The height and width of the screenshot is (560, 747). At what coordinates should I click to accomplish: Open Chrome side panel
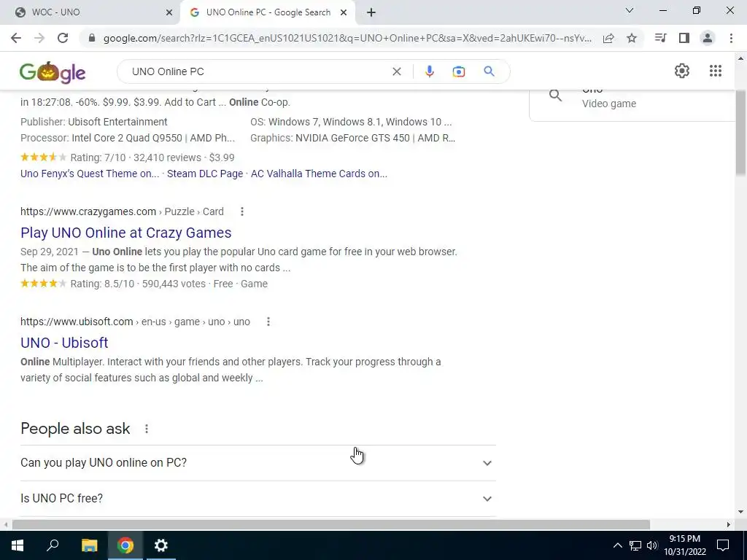click(x=684, y=38)
